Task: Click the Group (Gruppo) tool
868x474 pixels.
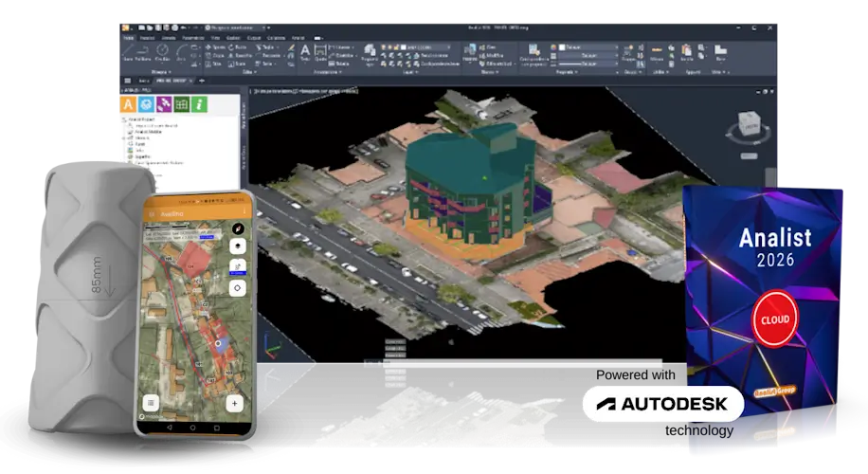Action: pyautogui.click(x=628, y=53)
